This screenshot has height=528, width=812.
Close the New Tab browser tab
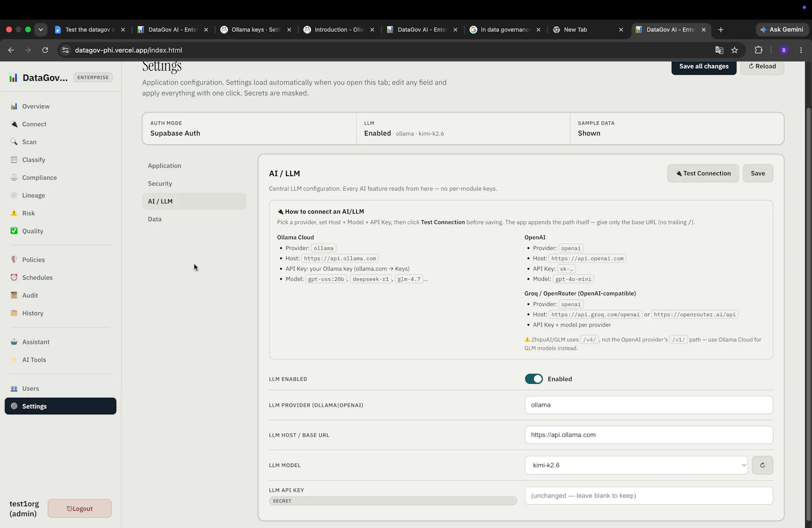tap(621, 29)
